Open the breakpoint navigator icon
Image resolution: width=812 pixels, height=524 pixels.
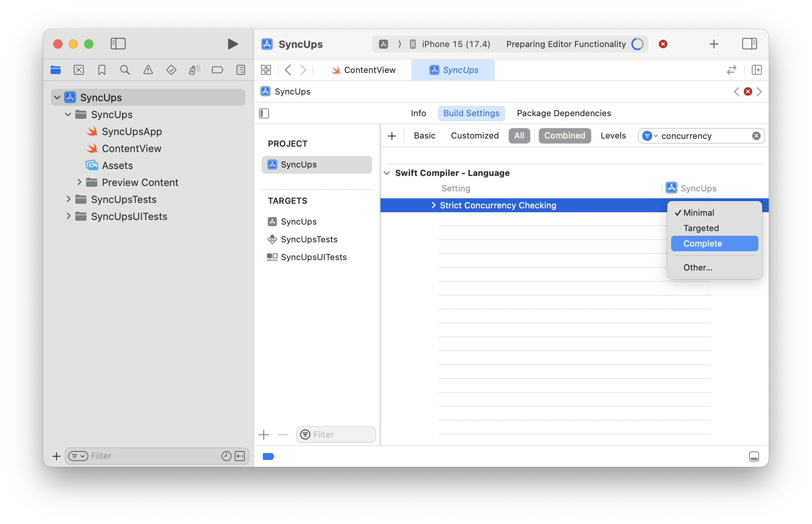click(217, 70)
